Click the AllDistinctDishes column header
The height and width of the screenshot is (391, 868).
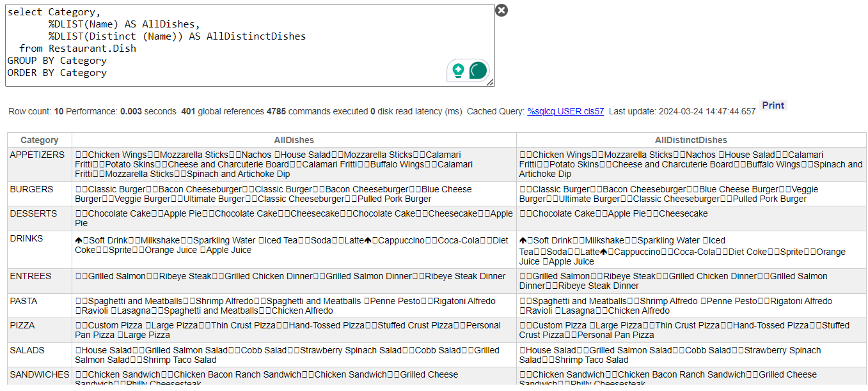tap(691, 140)
